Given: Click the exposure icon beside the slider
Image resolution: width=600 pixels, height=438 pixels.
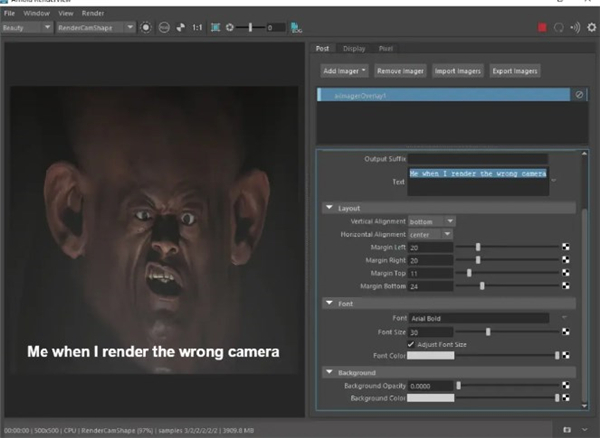Looking at the screenshot, I should click(232, 28).
